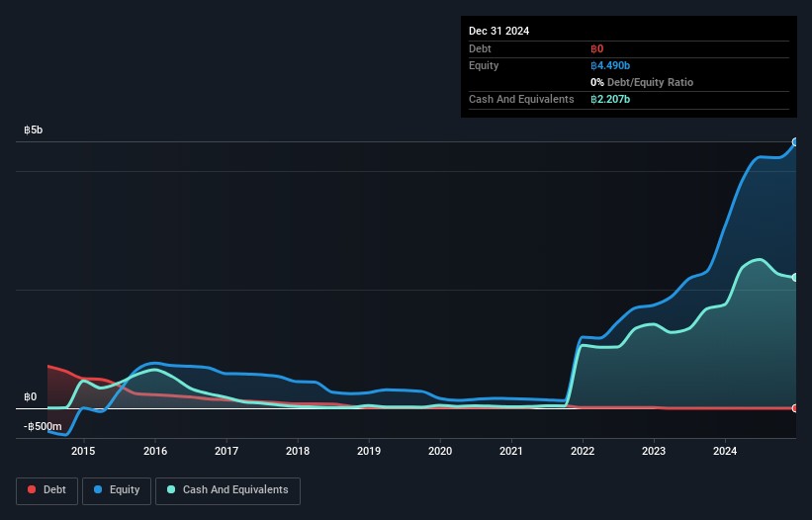Screen dimensions: 812x520
Task: Select the Cash And Equivalents endpoint marker
Action: (x=795, y=278)
